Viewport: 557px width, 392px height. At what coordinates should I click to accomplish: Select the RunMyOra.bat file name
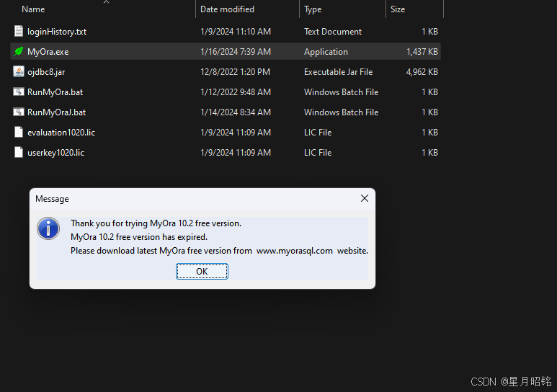pos(55,92)
